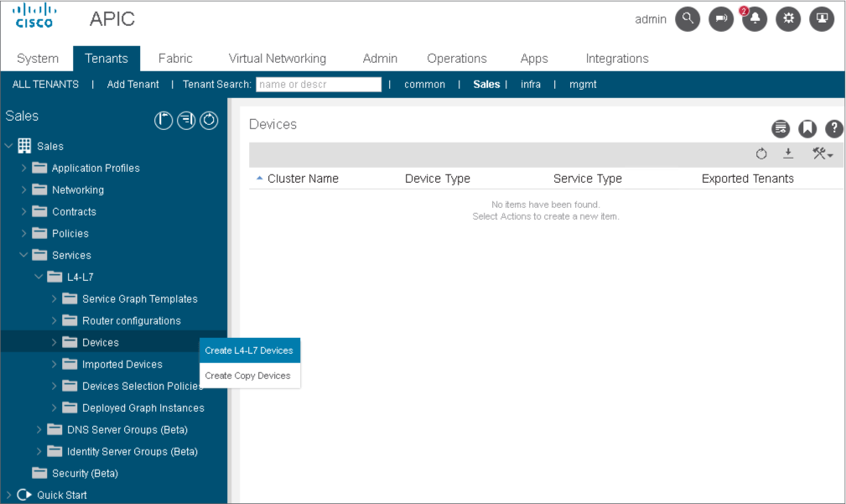Click the feedback megaphone icon
This screenshot has width=846, height=504.
point(721,19)
